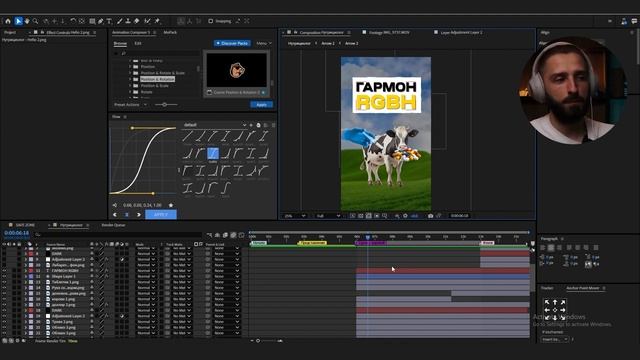640x360 pixels.
Task: Enable the Snapping checkbox
Action: 211,21
